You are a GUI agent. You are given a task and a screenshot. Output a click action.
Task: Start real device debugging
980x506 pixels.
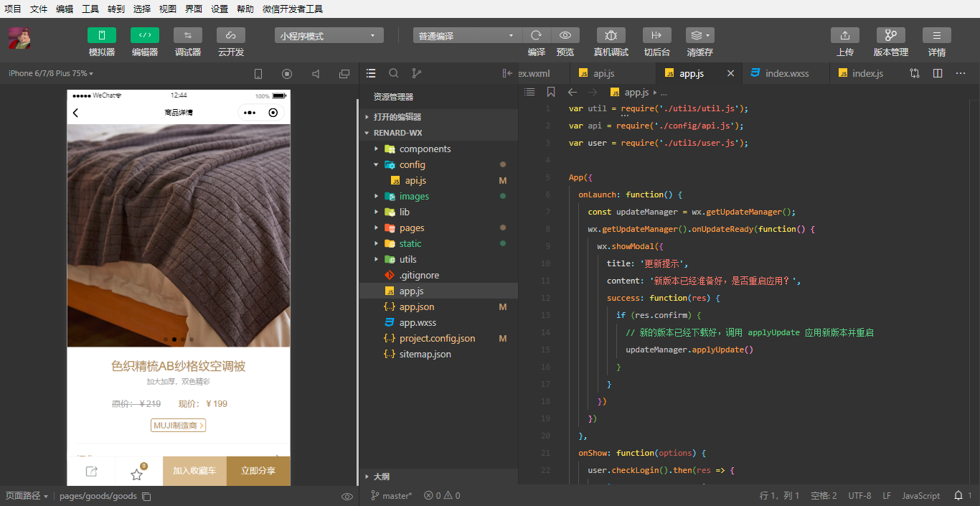tap(611, 35)
